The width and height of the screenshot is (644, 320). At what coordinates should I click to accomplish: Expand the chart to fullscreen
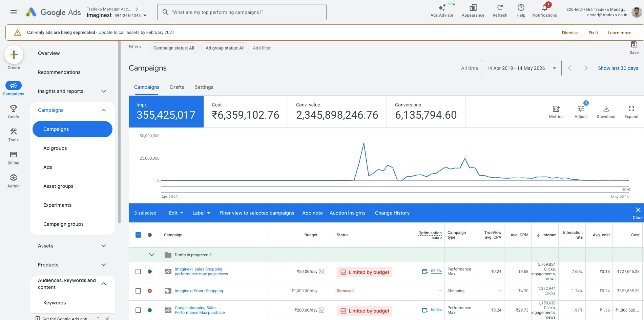coord(631,112)
